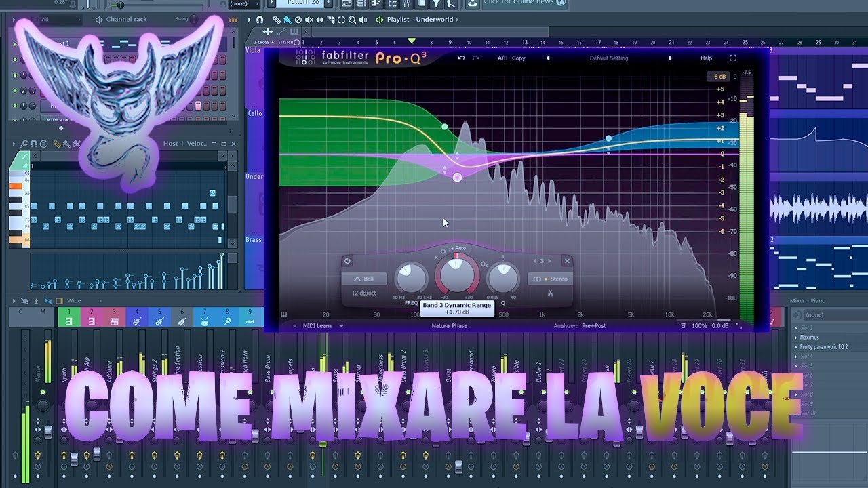
Task: Click the 0.0 dB output level value
Action: click(720, 326)
